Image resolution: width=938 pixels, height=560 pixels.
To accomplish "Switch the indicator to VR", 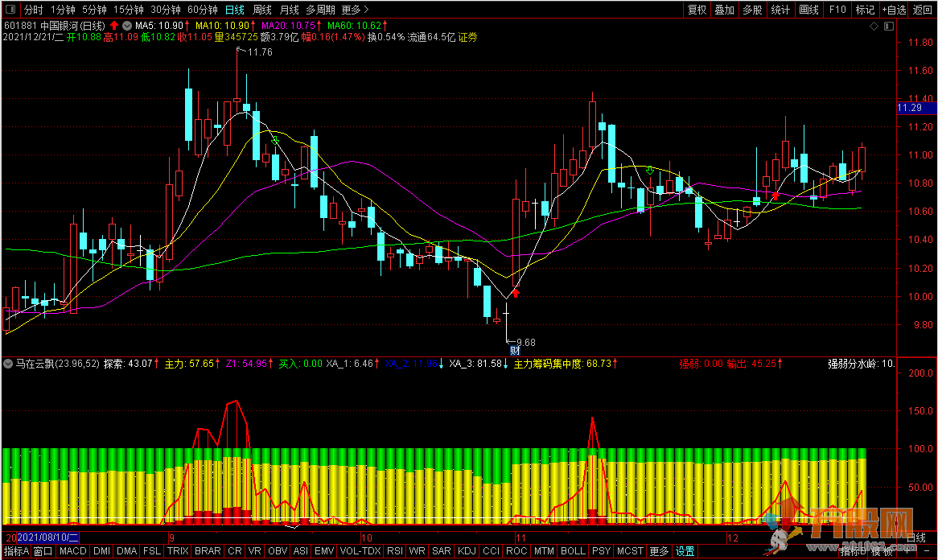I will pos(254,551).
